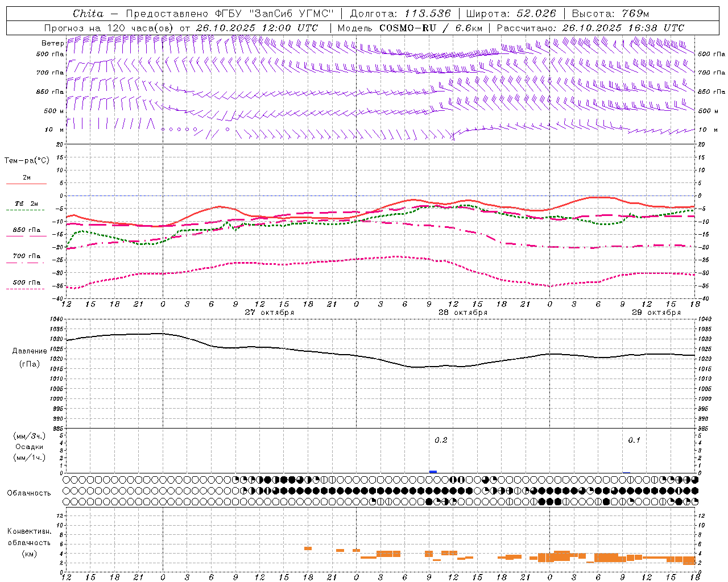This screenshot has width=728, height=582.
Task: Click the "0.2" precipitation amount value
Action: point(441,440)
